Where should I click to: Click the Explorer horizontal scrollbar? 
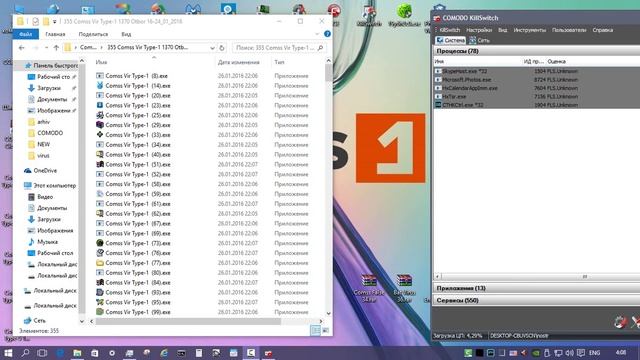point(188,321)
